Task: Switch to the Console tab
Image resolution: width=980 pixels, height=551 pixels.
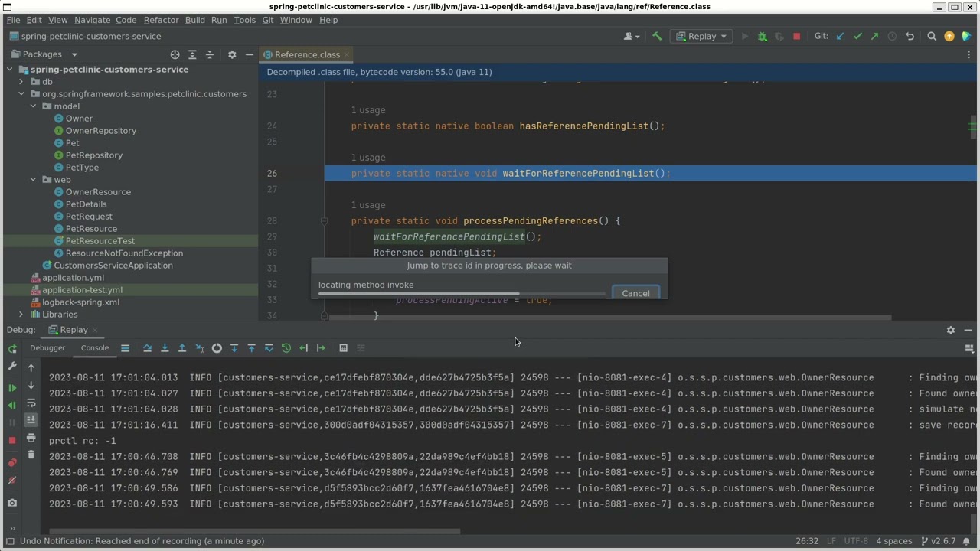Action: point(95,348)
